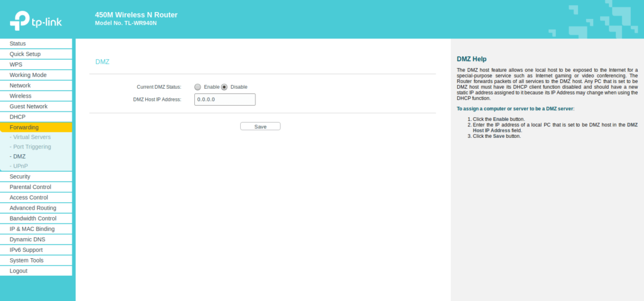Select the UPnP submenu item
This screenshot has width=644, height=301.
coord(20,166)
